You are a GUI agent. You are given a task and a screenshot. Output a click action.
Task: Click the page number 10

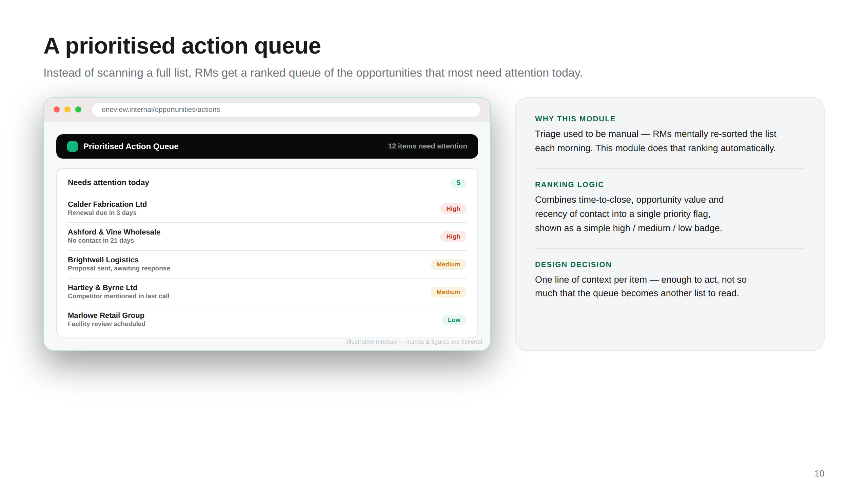coord(819,473)
